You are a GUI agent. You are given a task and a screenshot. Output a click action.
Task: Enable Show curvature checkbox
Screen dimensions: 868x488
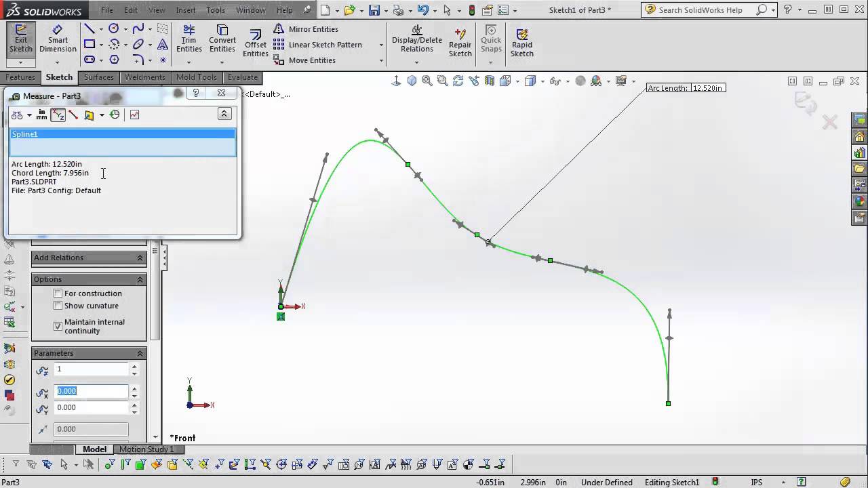58,306
